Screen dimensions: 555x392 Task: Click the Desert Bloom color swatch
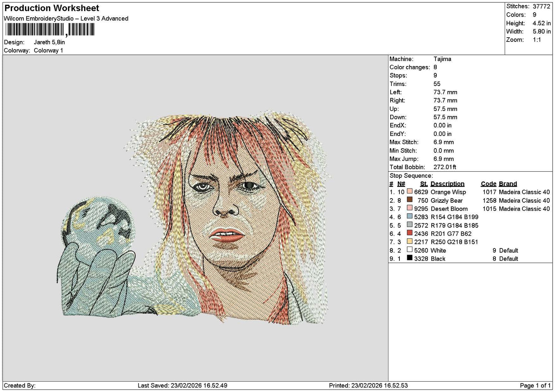pos(410,208)
